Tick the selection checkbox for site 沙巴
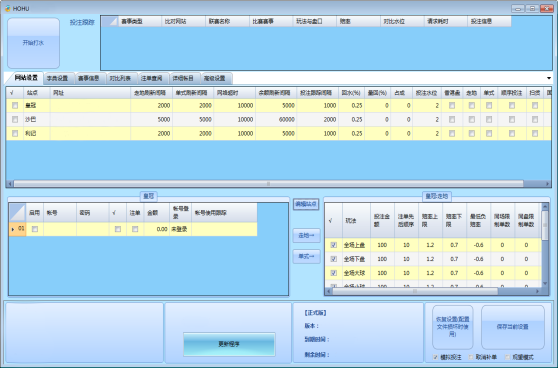This screenshot has width=558, height=368. (15, 120)
